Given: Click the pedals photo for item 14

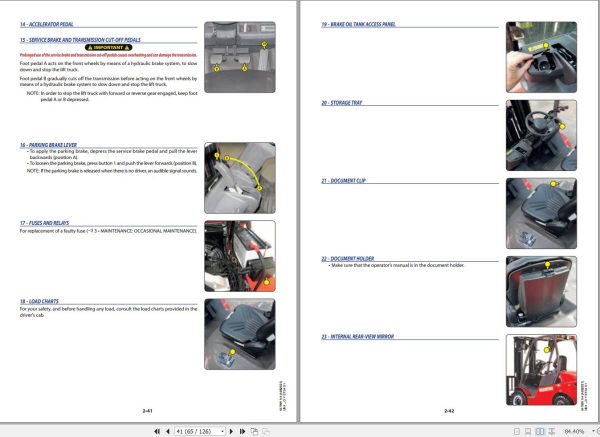Looking at the screenshot, I should (x=240, y=57).
